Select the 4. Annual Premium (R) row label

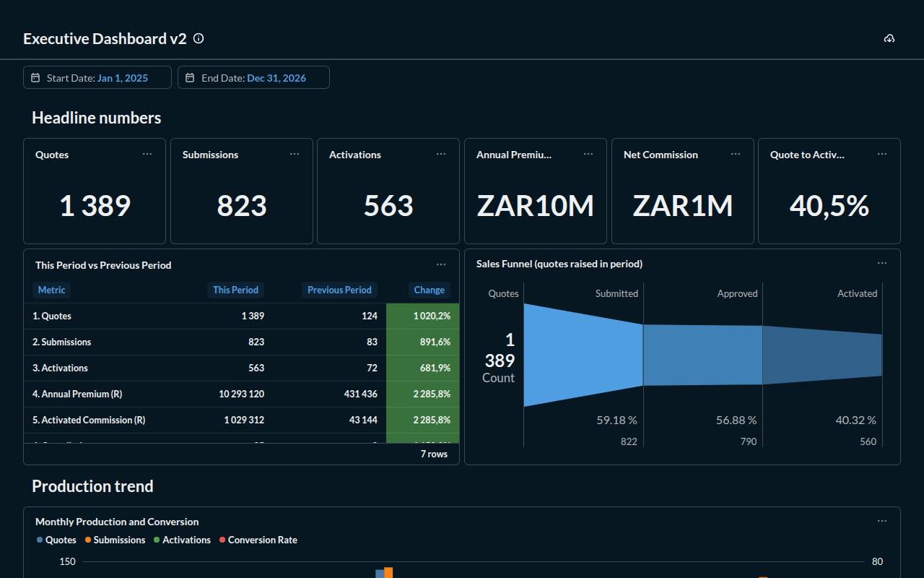(77, 394)
